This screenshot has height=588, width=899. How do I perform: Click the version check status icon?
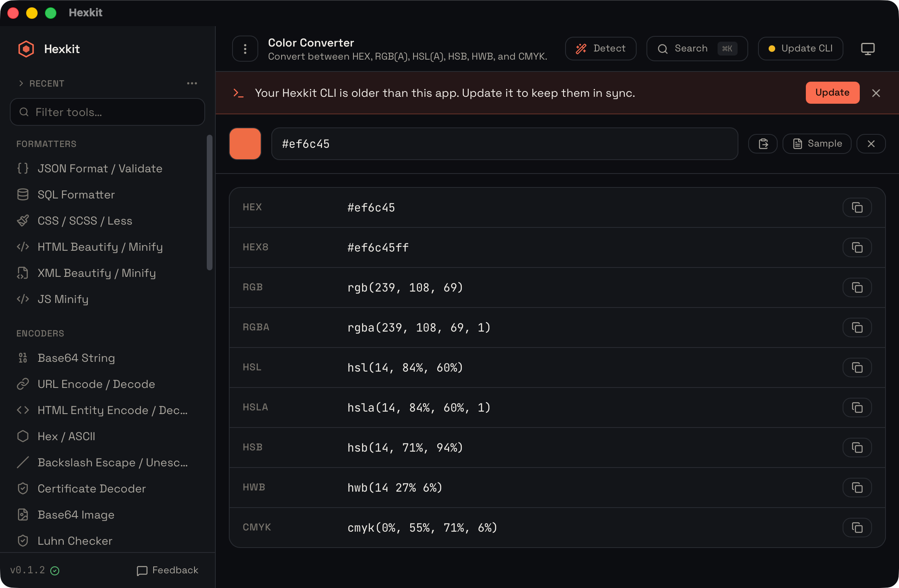55,570
